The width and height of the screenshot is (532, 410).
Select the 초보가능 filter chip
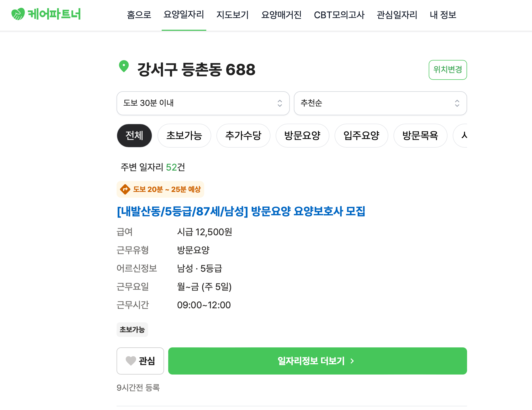(x=184, y=136)
